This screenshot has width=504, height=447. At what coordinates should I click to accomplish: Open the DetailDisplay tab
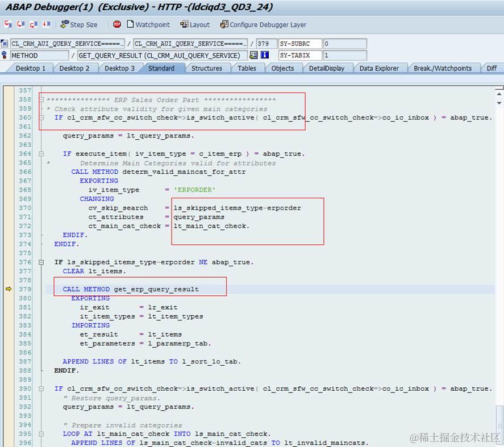pyautogui.click(x=327, y=68)
